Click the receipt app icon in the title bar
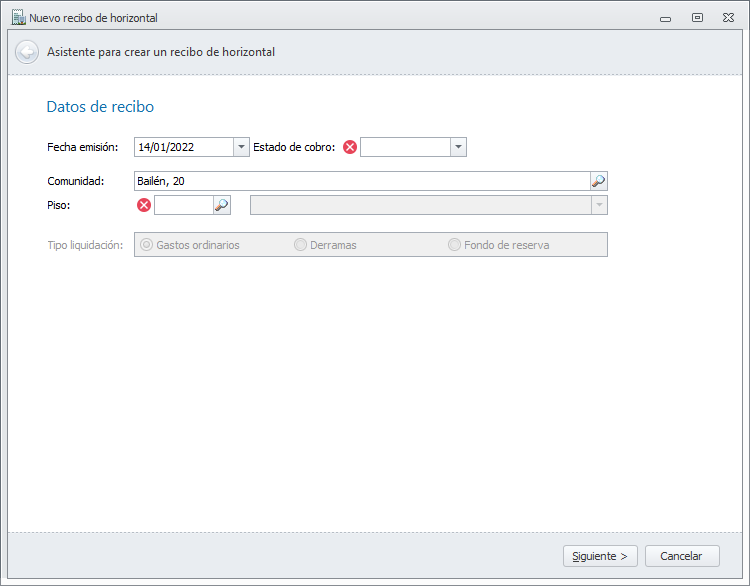The image size is (750, 586). 19,18
